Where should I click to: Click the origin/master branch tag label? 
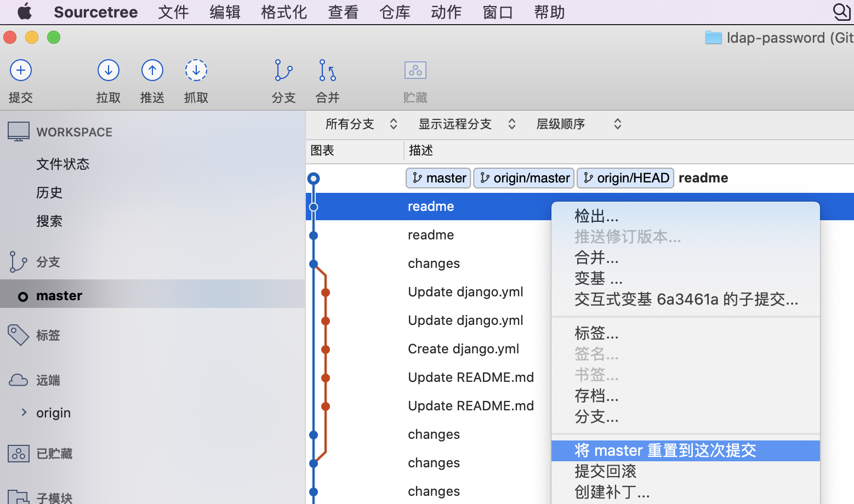pyautogui.click(x=524, y=178)
